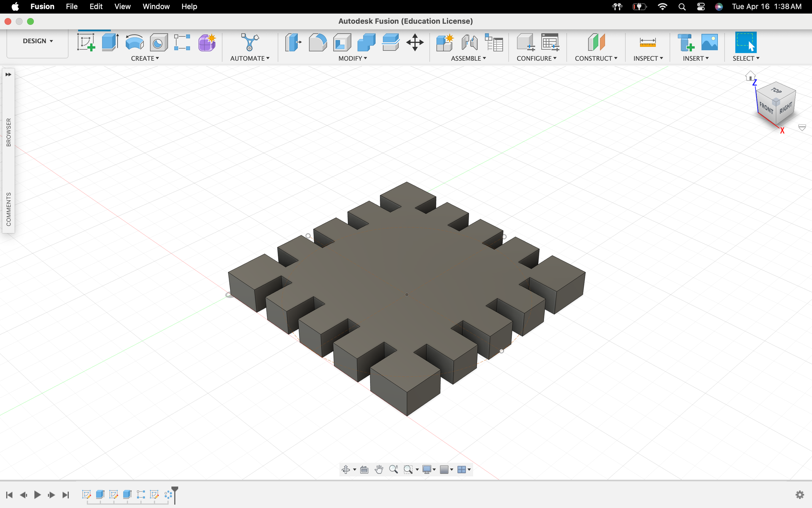This screenshot has height=508, width=812.
Task: Expand the CONSTRUCT menu
Action: coord(596,58)
